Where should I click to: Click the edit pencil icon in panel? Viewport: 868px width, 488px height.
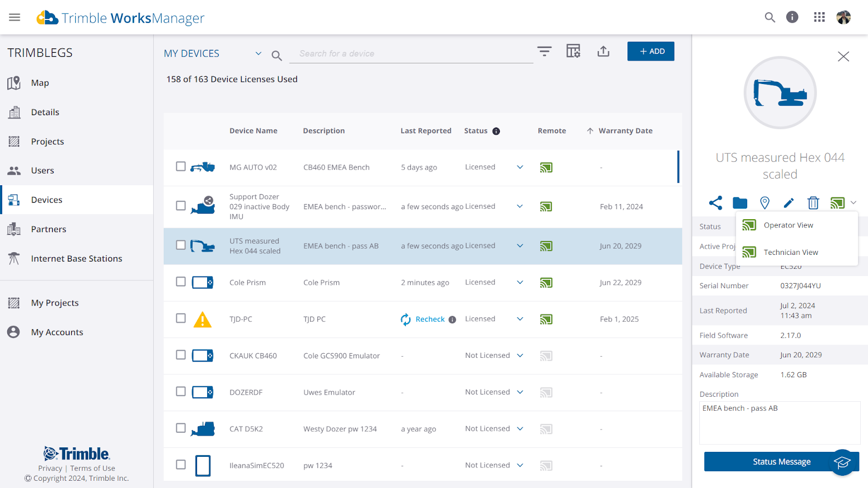coord(788,203)
